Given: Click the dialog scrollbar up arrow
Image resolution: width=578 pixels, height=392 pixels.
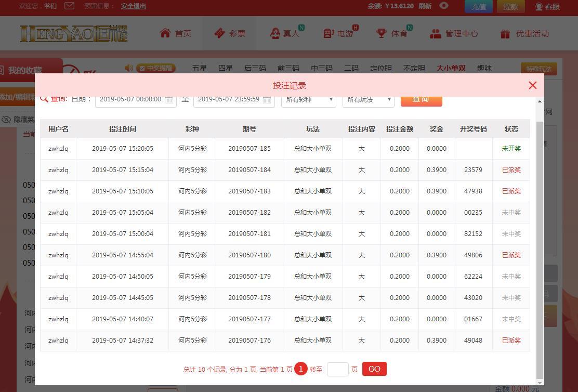Looking at the screenshot, I should pyautogui.click(x=540, y=101).
